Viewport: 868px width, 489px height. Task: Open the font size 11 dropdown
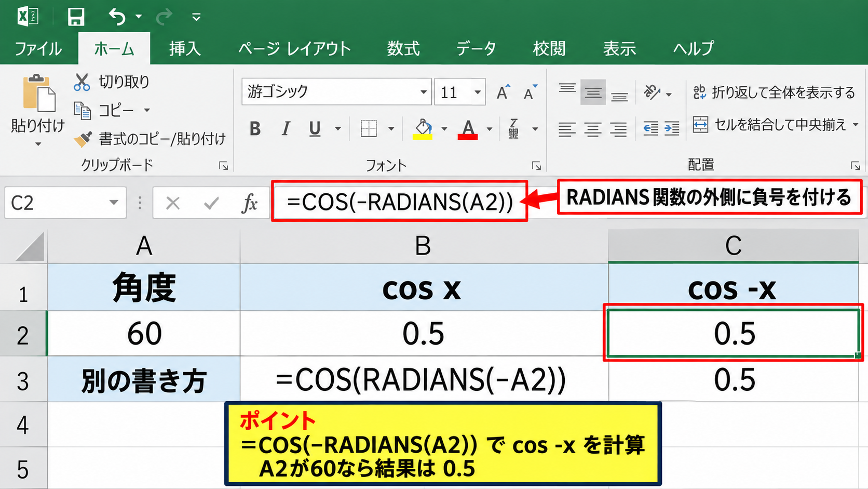[478, 92]
